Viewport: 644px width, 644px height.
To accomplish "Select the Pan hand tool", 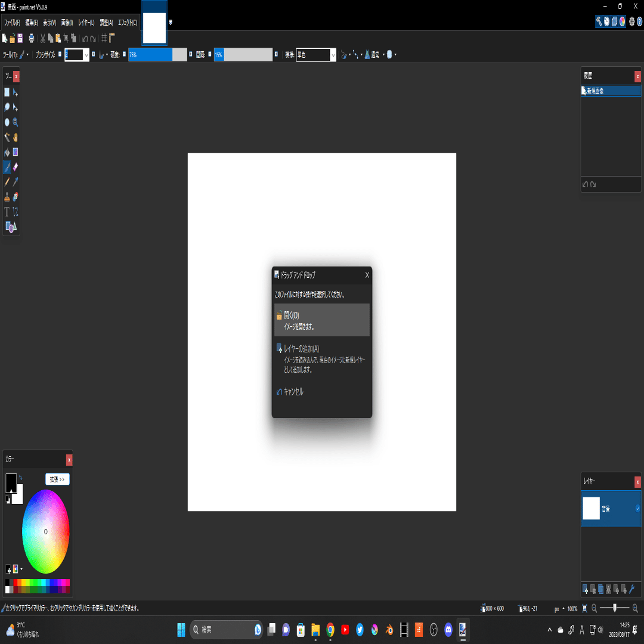I will click(x=15, y=137).
